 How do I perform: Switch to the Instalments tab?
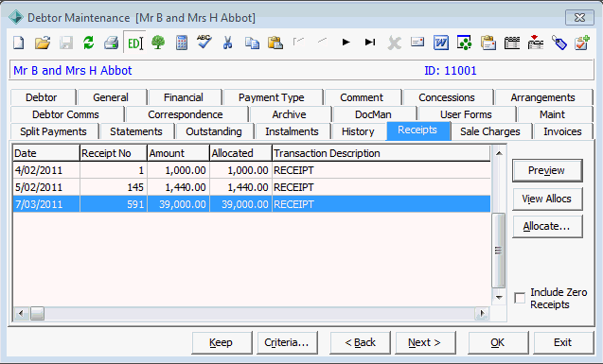[293, 131]
